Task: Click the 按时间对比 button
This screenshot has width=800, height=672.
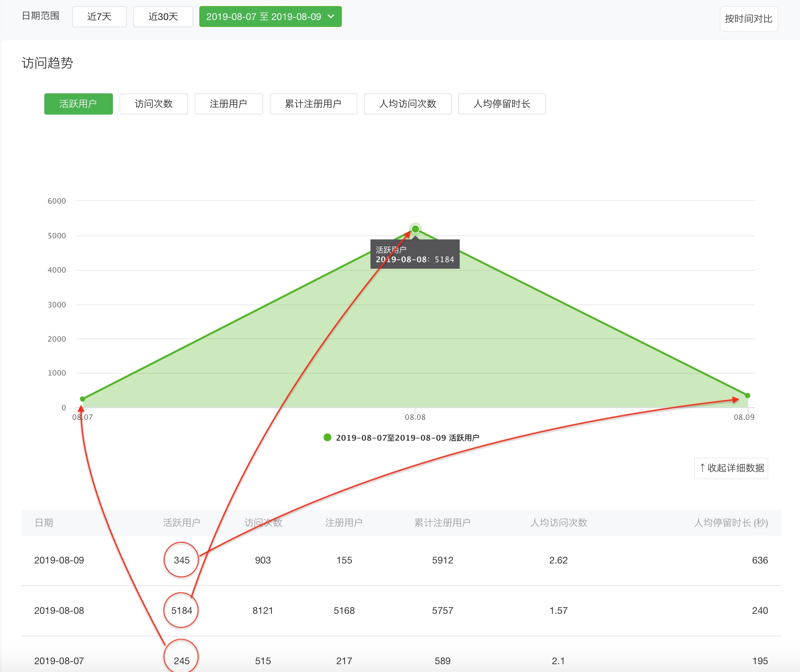Action: click(x=748, y=19)
